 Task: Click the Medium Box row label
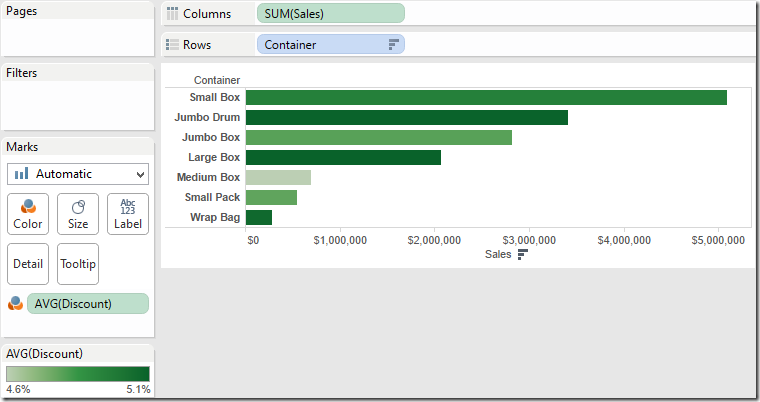(x=208, y=177)
